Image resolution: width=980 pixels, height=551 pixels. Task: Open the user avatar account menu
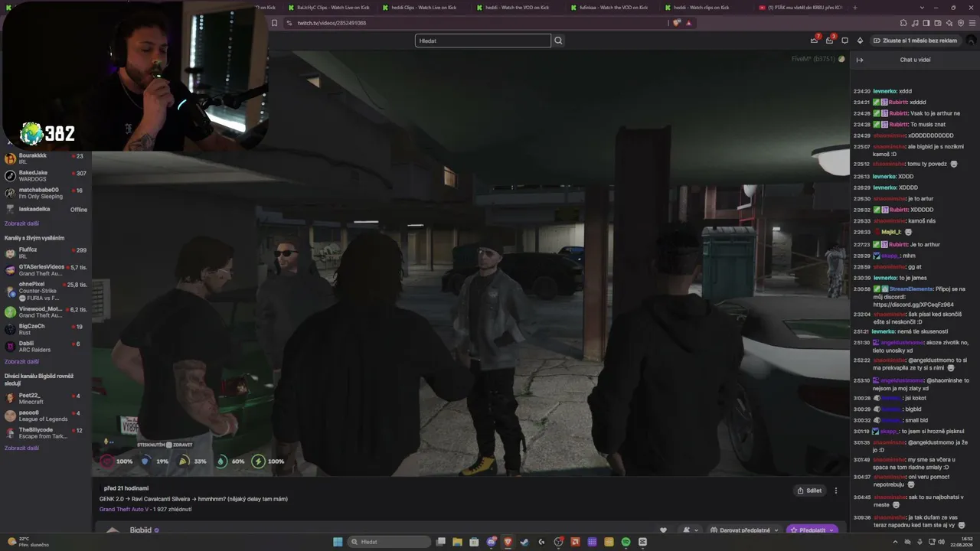(971, 41)
